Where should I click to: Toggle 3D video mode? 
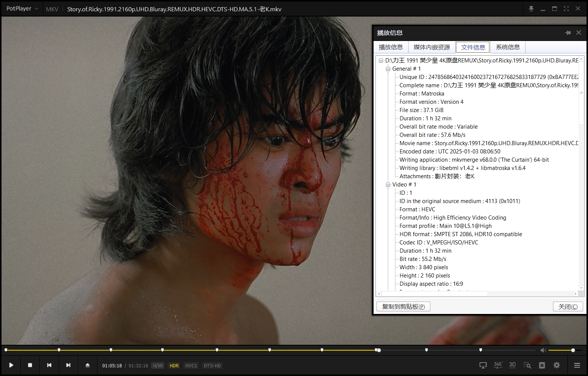click(x=512, y=365)
